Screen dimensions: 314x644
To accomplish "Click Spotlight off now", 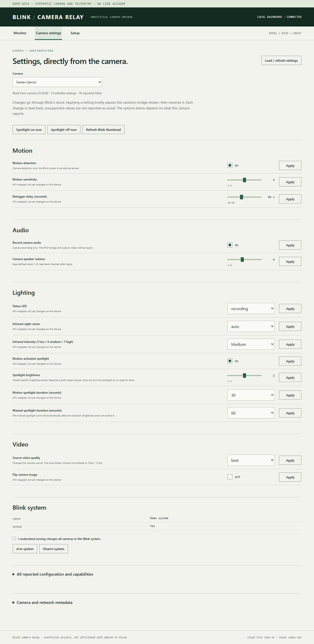I will click(x=64, y=129).
